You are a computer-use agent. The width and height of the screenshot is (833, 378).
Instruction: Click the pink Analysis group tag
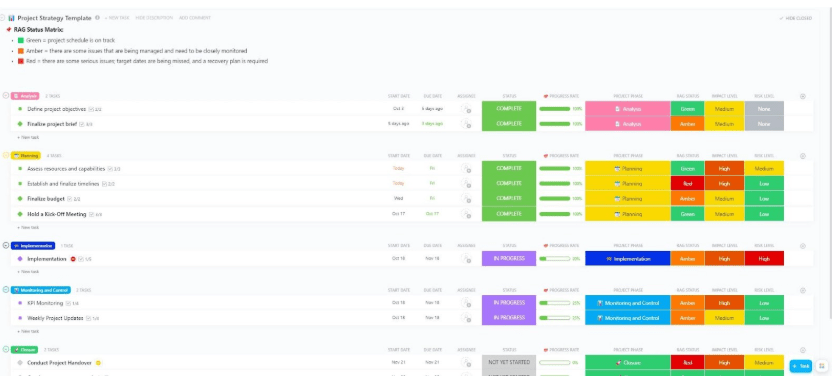coord(25,96)
